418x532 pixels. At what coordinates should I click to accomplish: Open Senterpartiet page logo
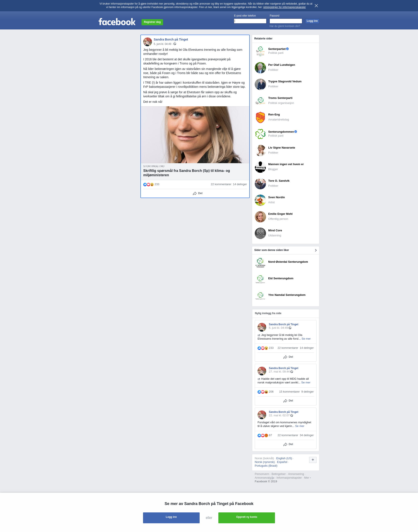point(260,51)
